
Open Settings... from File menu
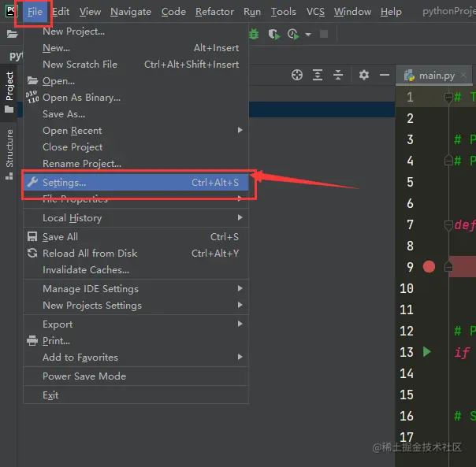click(136, 183)
